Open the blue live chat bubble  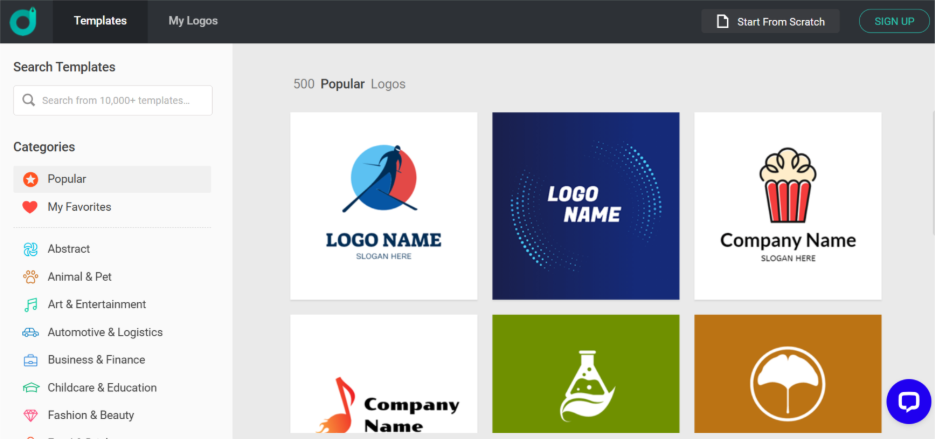[x=909, y=401]
